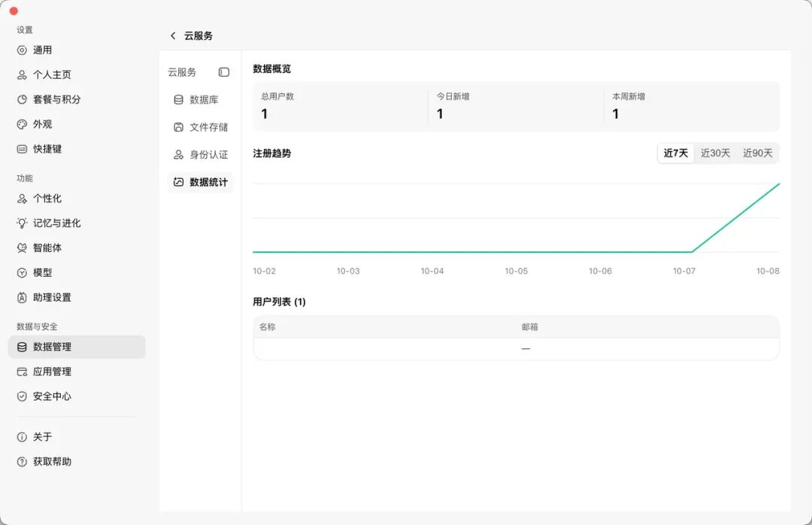
Task: Click the 本周新增 stat label
Action: (629, 96)
